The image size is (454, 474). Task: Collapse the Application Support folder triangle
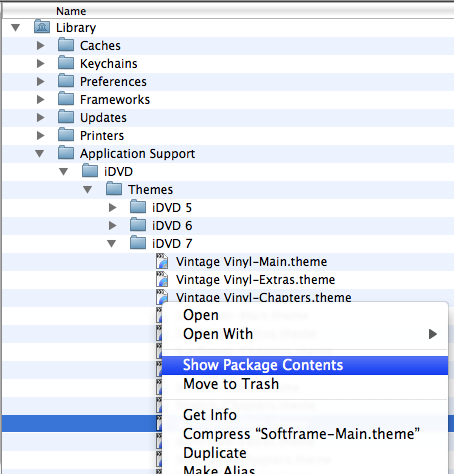(x=40, y=153)
